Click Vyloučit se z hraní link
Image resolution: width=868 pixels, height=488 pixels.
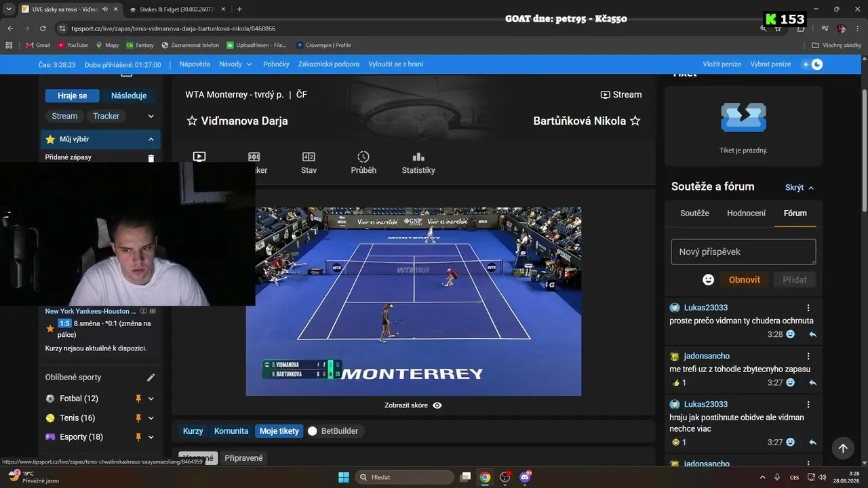(x=395, y=64)
